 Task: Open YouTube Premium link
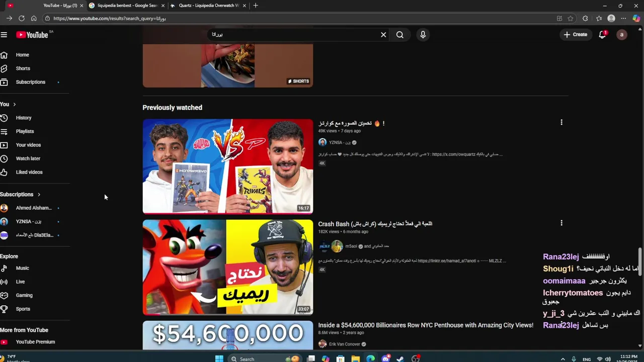point(35,342)
